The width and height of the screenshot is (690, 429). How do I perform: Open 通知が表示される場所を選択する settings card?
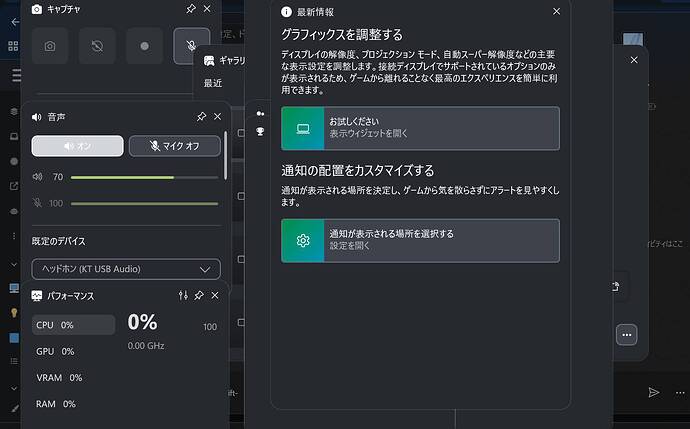(x=420, y=241)
